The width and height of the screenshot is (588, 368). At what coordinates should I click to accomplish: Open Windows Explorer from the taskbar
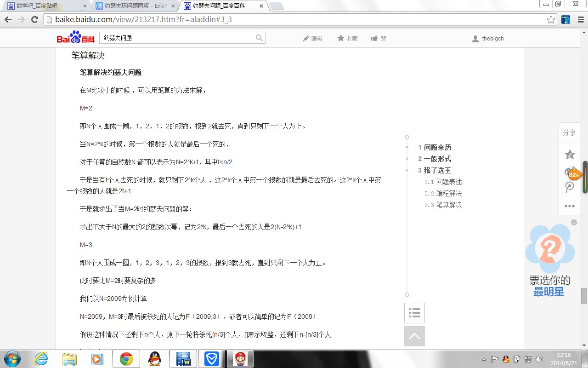69,359
